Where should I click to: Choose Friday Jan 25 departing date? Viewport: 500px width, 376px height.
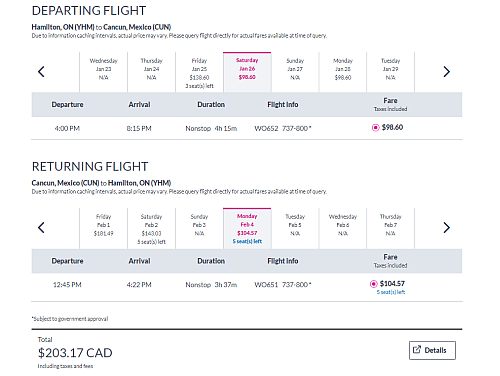point(199,72)
